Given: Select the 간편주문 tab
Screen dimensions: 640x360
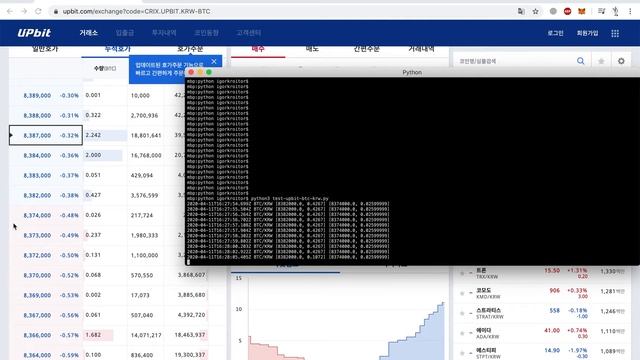Looking at the screenshot, I should tap(367, 50).
